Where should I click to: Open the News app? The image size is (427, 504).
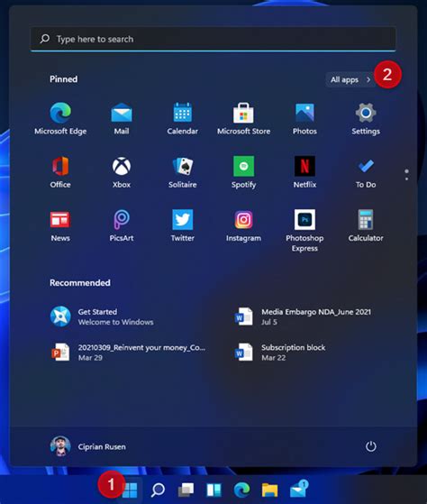pos(60,225)
